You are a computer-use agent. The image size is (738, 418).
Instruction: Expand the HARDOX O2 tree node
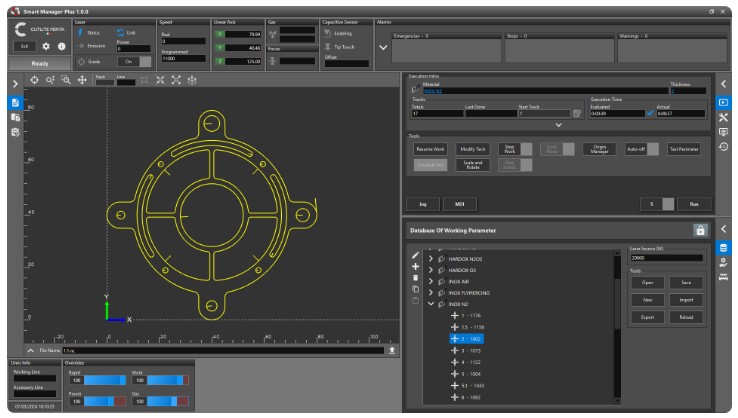pyautogui.click(x=431, y=270)
